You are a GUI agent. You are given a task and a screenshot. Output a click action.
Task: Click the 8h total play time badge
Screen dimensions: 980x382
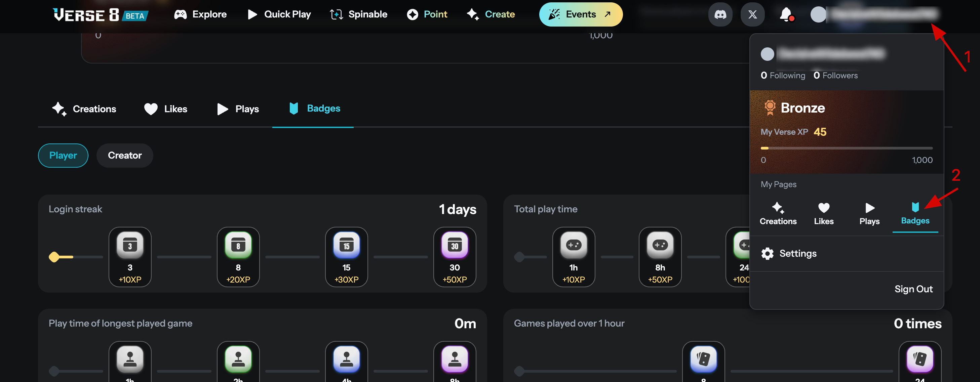(x=660, y=257)
